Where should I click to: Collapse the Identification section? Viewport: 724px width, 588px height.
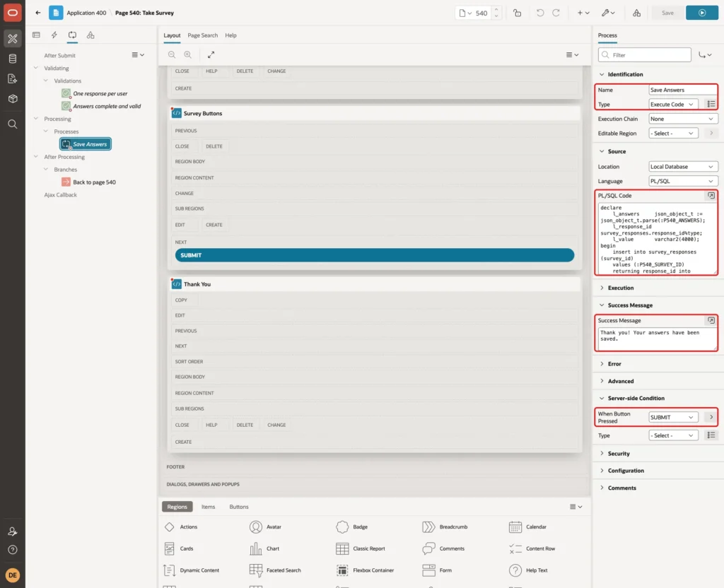pyautogui.click(x=602, y=74)
